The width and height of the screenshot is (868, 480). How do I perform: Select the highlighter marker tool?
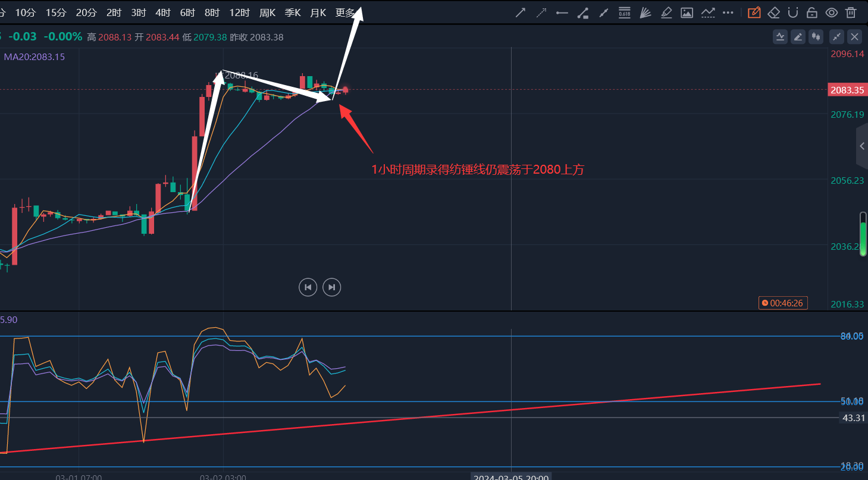tap(666, 12)
